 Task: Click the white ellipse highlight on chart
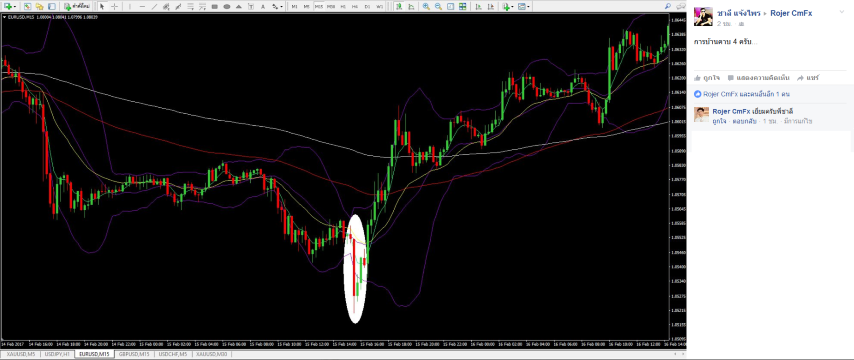[355, 269]
